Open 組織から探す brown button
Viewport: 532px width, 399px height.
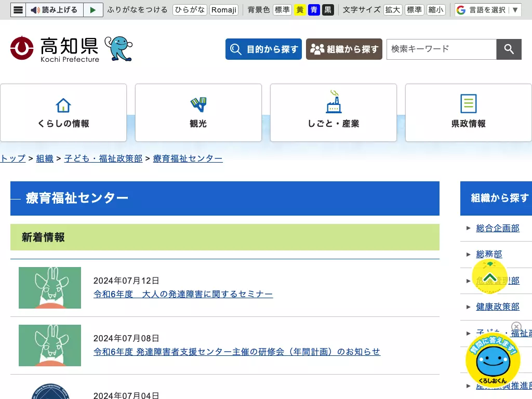pyautogui.click(x=344, y=49)
